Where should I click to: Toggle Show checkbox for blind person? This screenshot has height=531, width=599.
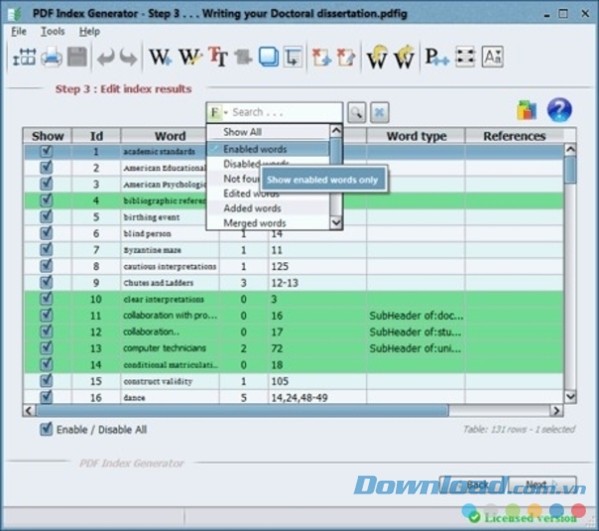47,233
